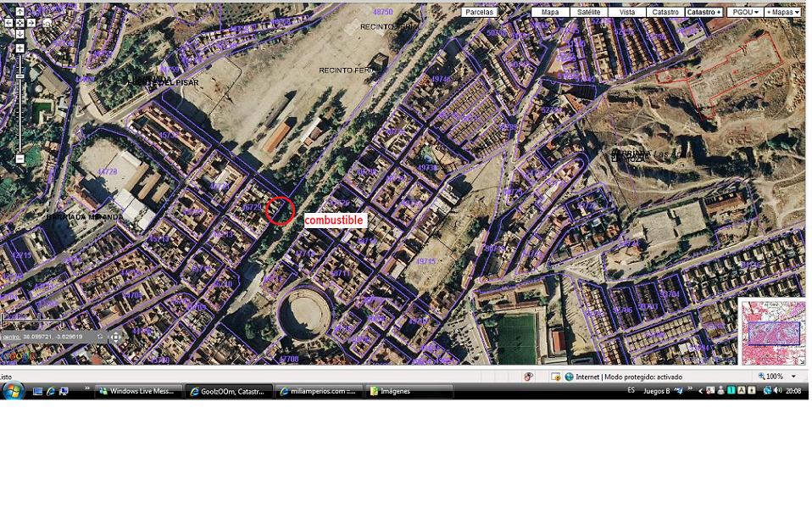Click the crosshair icon beside the coordinates

(116, 337)
